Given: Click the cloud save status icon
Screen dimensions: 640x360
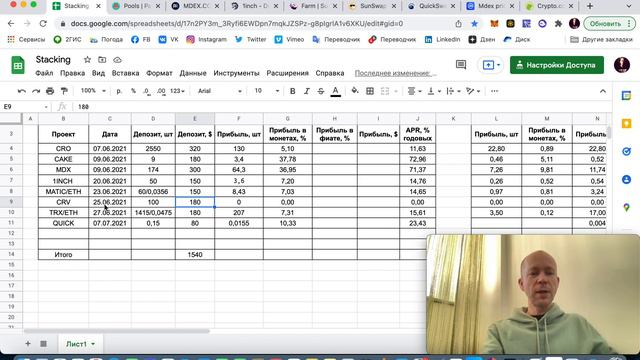Looking at the screenshot, I should tap(117, 60).
